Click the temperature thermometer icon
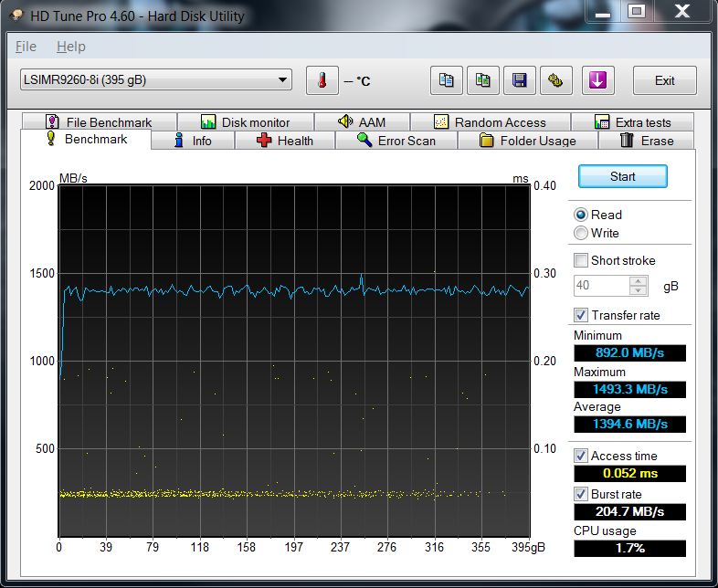The image size is (718, 588). click(322, 80)
